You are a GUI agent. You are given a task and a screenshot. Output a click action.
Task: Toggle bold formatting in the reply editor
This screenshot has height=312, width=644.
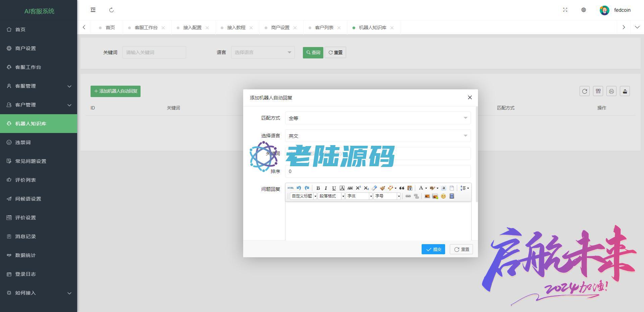[318, 188]
